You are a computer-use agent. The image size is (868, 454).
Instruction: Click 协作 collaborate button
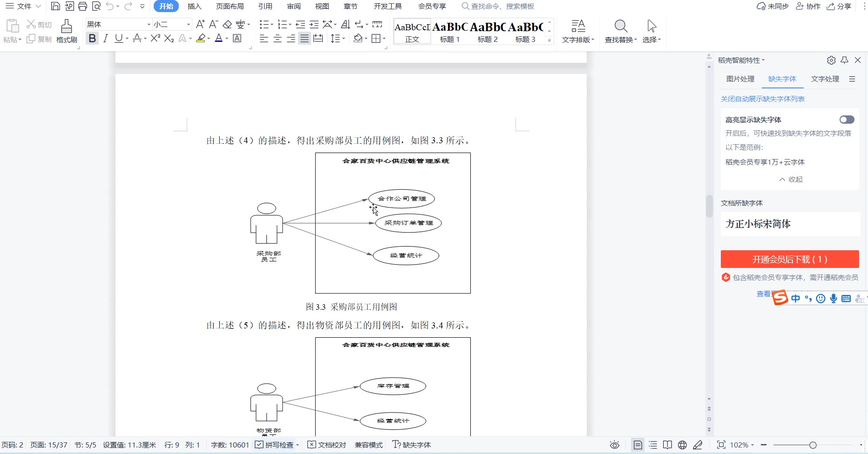click(x=808, y=6)
